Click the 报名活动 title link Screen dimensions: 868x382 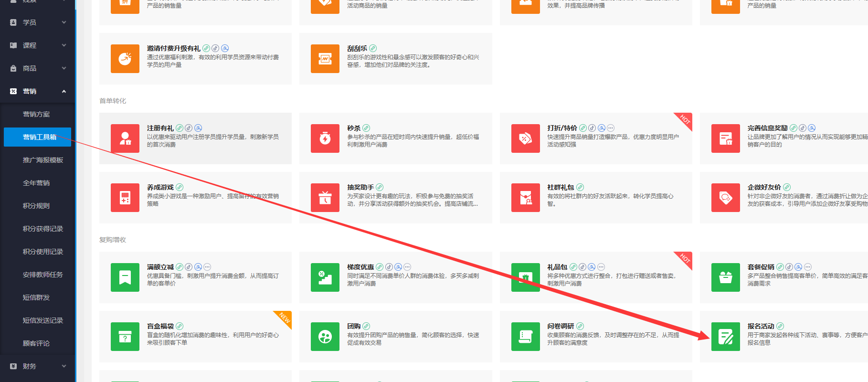pos(761,326)
